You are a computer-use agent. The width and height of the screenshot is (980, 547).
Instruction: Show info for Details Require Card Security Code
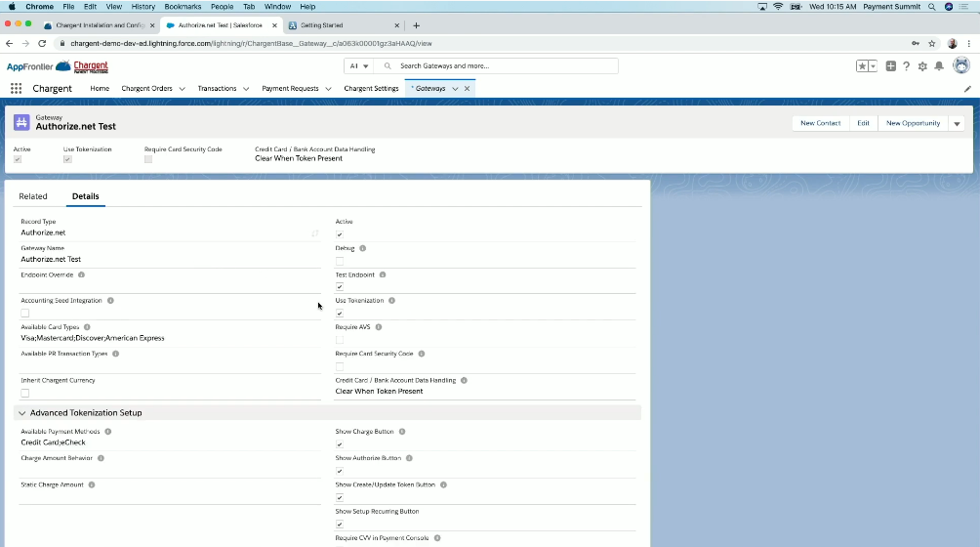pos(422,354)
